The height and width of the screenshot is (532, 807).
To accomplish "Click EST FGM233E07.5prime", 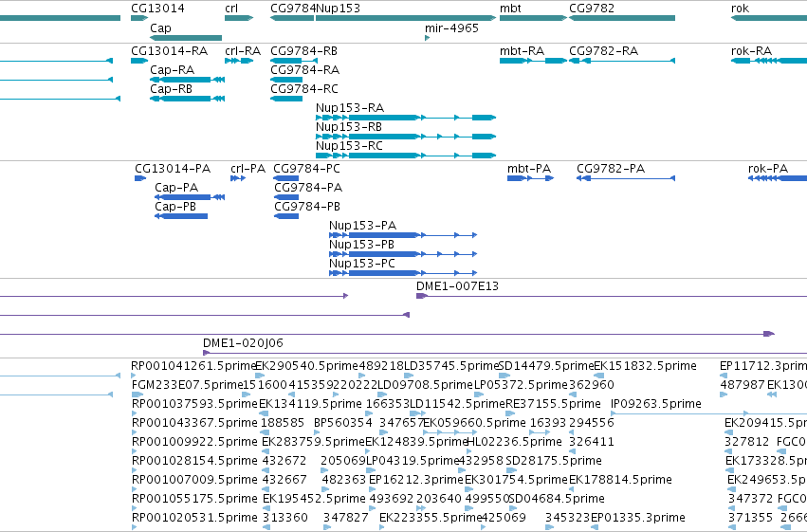I will [x=187, y=385].
